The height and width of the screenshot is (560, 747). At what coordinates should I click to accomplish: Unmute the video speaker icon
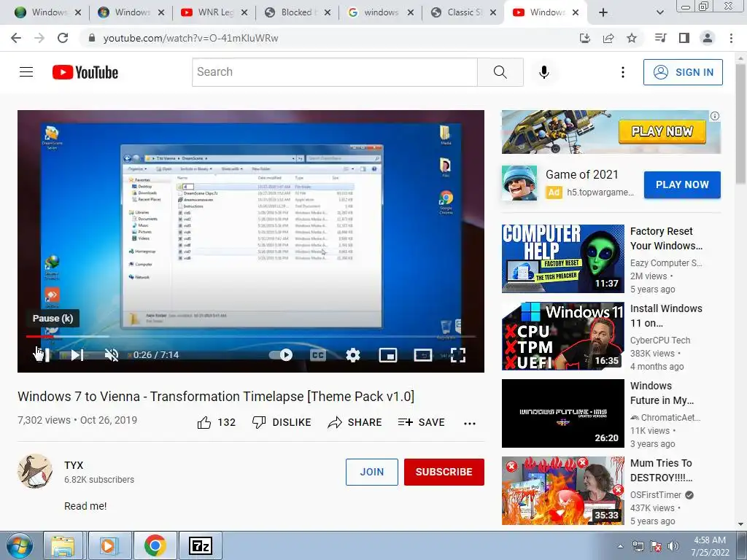(x=112, y=355)
